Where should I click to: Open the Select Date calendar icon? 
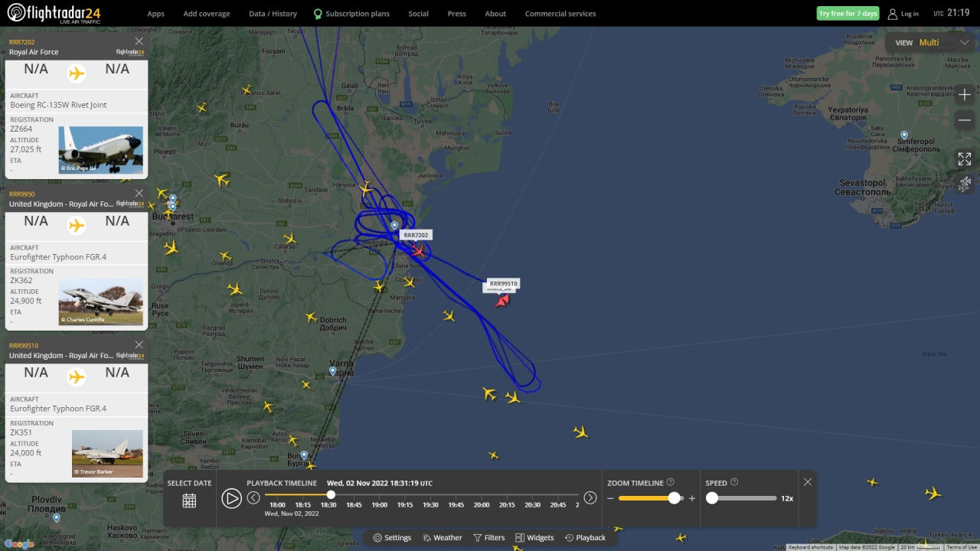pos(189,500)
